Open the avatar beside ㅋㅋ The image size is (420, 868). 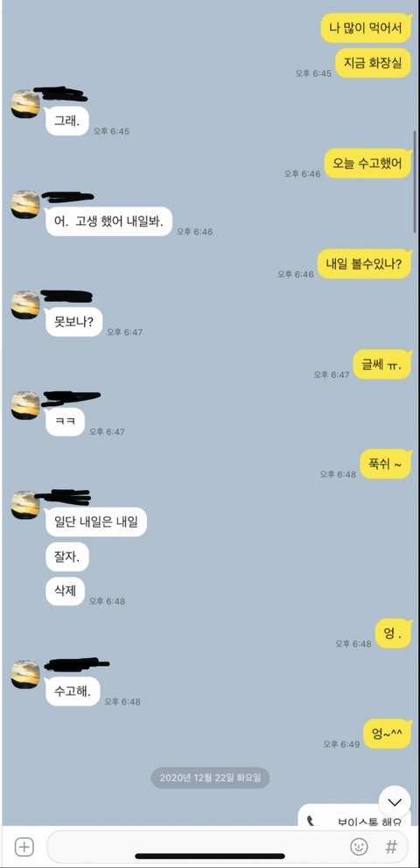[x=25, y=405]
